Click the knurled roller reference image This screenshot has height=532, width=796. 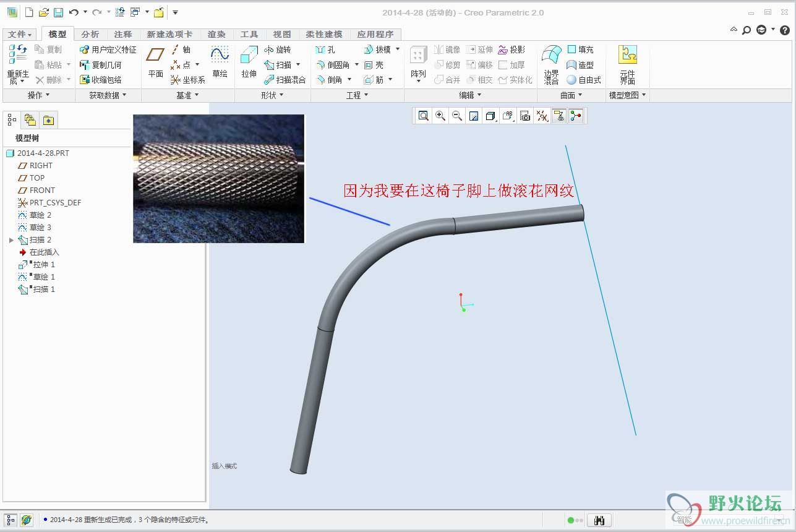219,178
